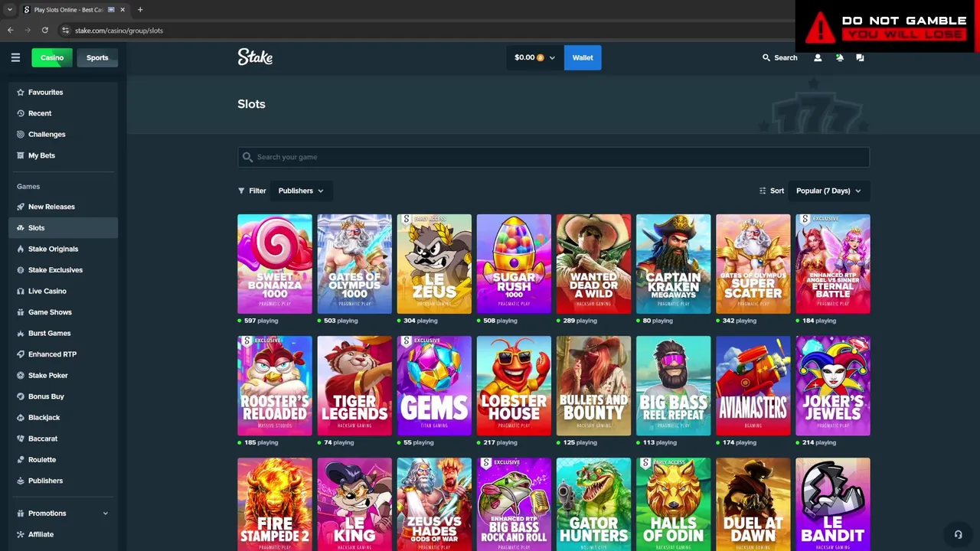Image resolution: width=980 pixels, height=551 pixels.
Task: Switch to the Sports tab
Action: point(97,57)
